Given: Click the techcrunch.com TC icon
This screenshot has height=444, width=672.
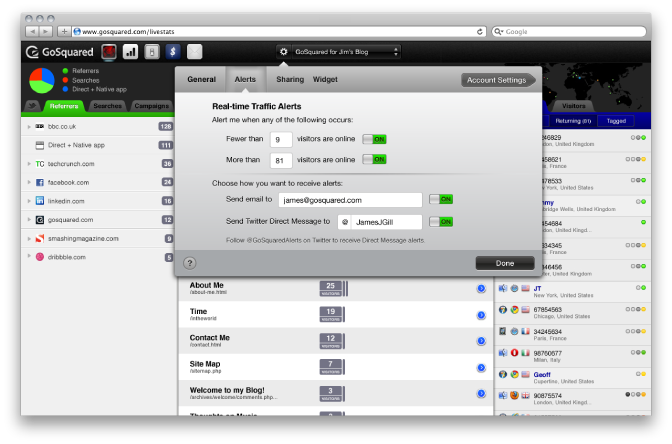Looking at the screenshot, I should click(x=39, y=164).
